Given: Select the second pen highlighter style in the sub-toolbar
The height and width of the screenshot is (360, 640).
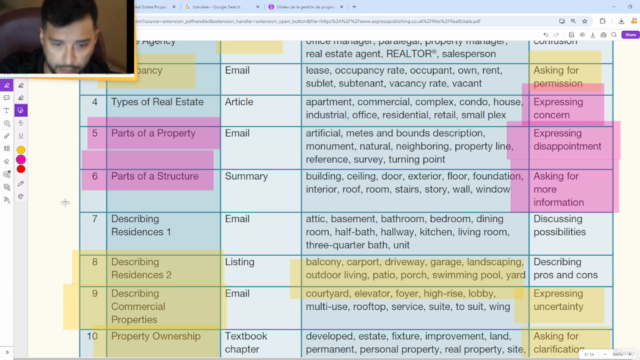Looking at the screenshot, I should (21, 98).
